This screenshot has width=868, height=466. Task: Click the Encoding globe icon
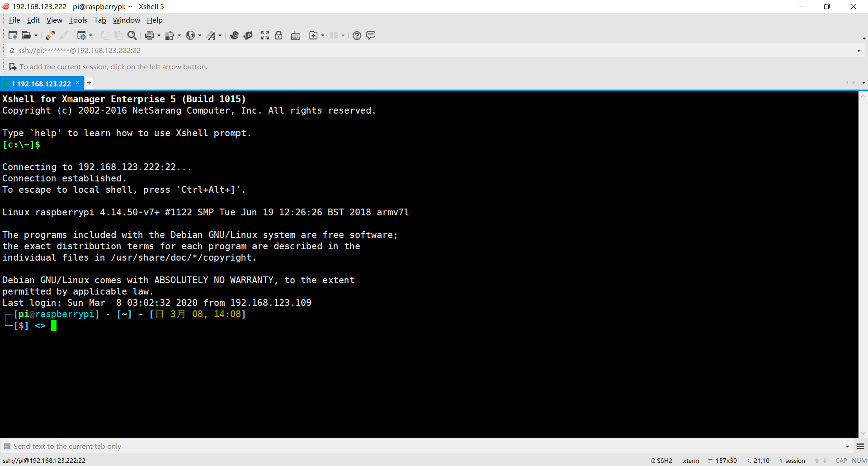pos(190,35)
